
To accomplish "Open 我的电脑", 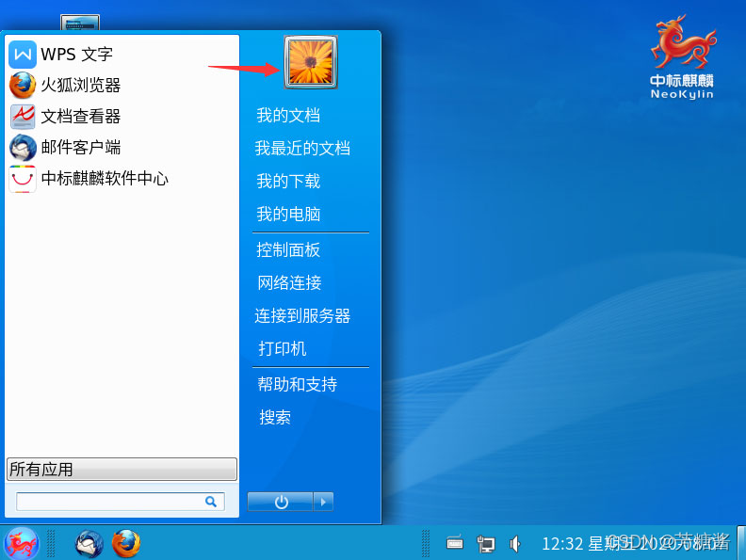I will 288,214.
